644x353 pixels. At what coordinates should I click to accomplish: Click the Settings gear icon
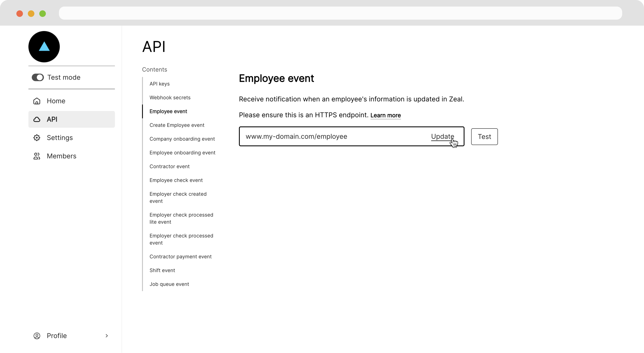[x=37, y=138]
